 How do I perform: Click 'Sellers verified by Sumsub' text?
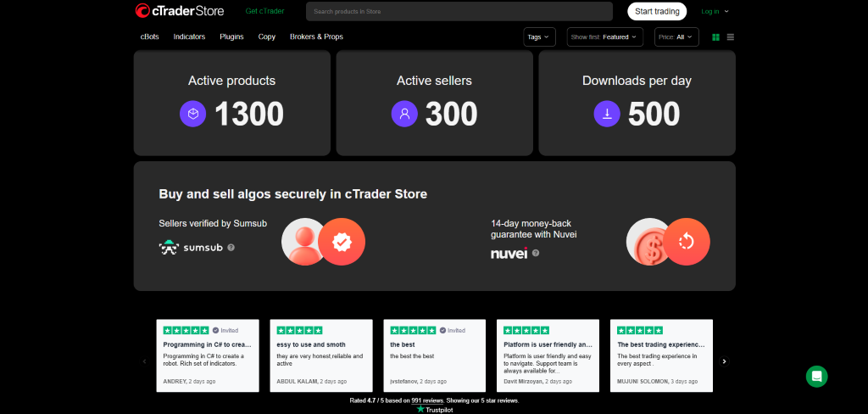[x=213, y=223]
